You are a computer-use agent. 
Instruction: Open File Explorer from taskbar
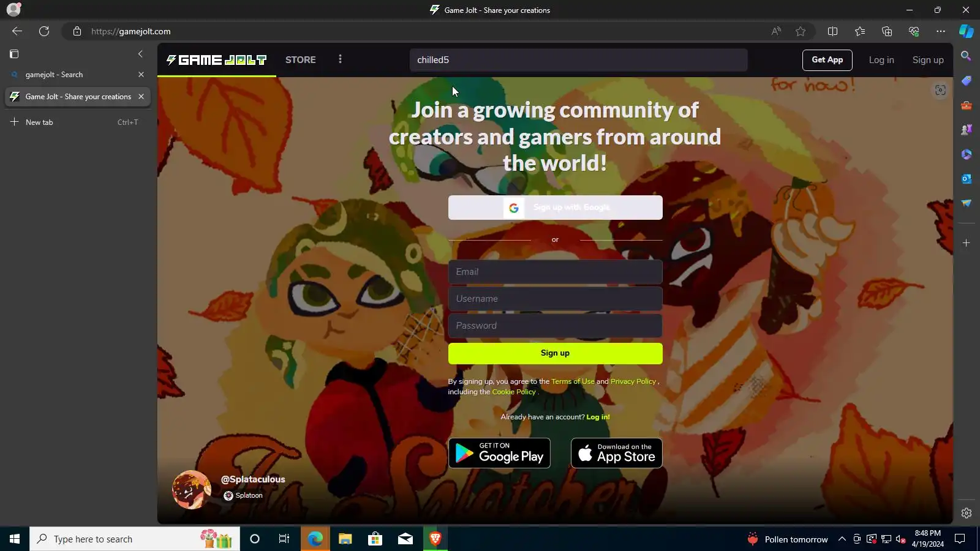(345, 539)
